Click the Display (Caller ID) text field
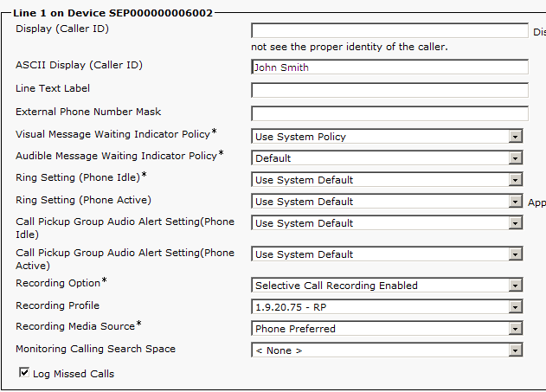The height and width of the screenshot is (392, 546). coord(389,30)
